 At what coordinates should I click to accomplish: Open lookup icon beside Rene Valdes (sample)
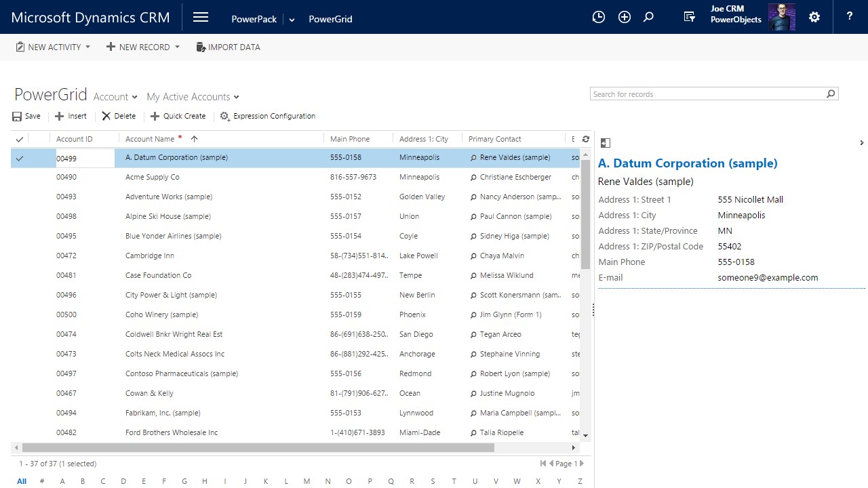(473, 157)
